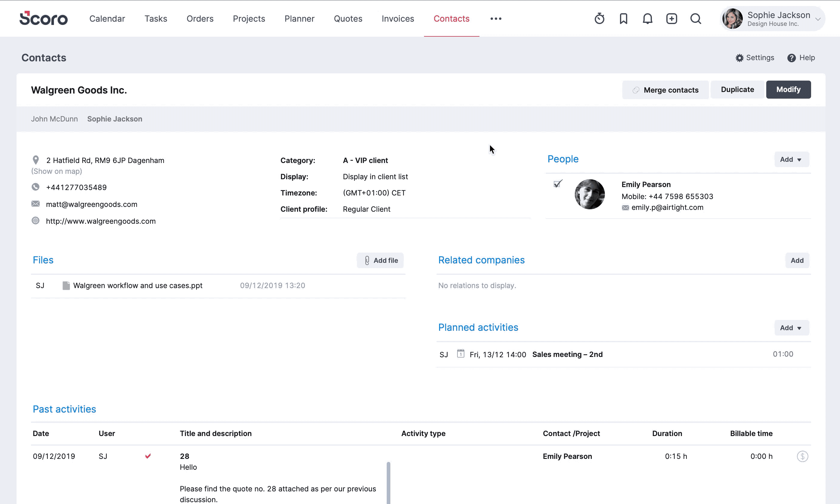Click the Merge contacts button

pos(665,90)
